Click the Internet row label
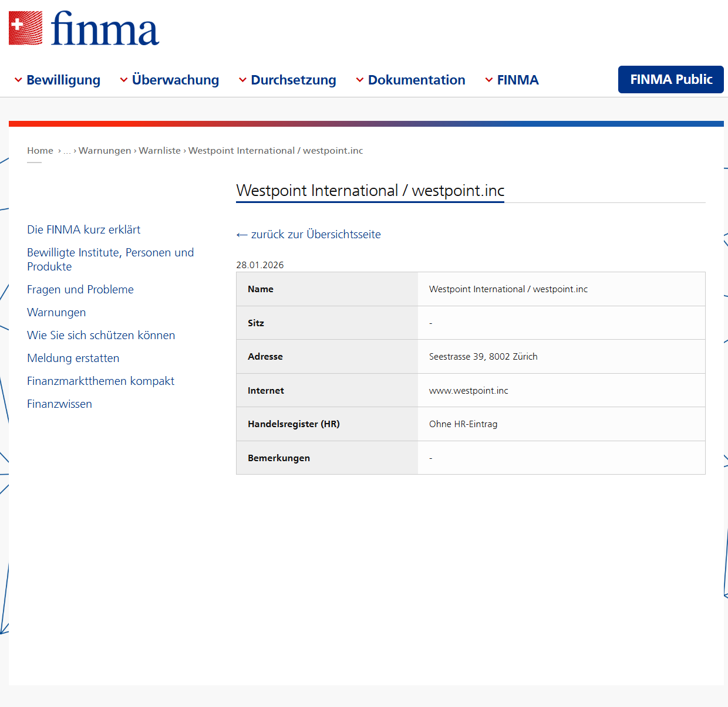Screen dimensions: 728x707 266,391
